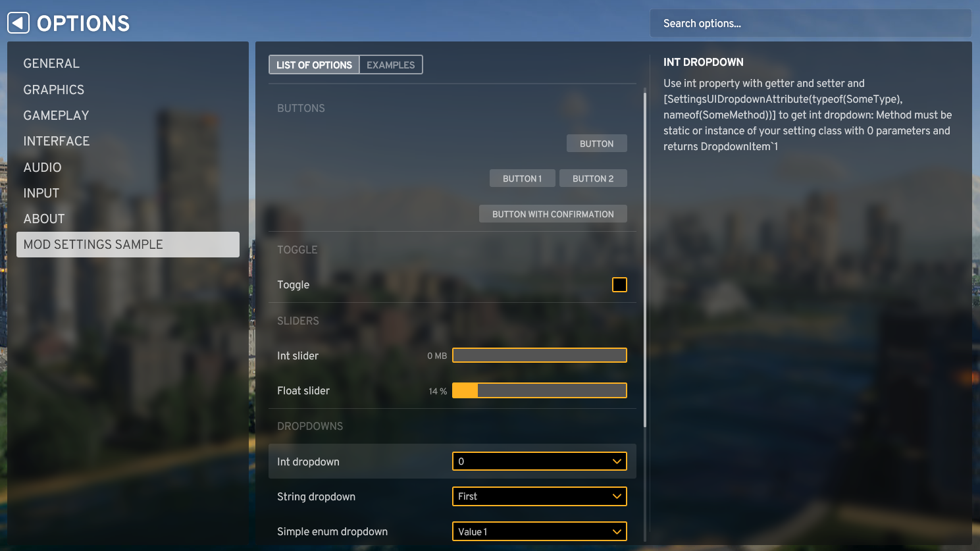Open the Int dropdown showing 0
The height and width of the screenshot is (551, 980).
click(x=539, y=461)
